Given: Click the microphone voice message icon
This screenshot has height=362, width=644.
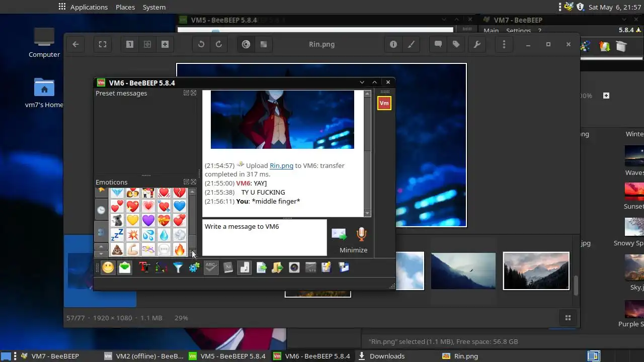Looking at the screenshot, I should (x=361, y=234).
